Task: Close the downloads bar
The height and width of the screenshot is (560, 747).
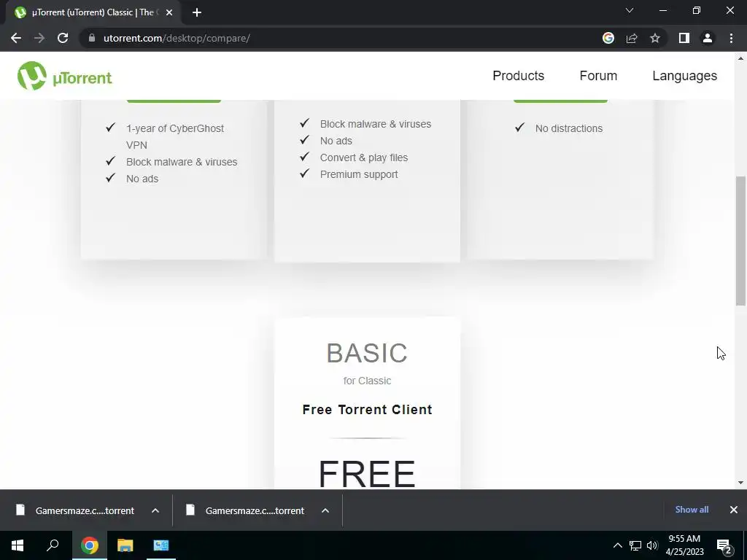Action: [x=734, y=510]
